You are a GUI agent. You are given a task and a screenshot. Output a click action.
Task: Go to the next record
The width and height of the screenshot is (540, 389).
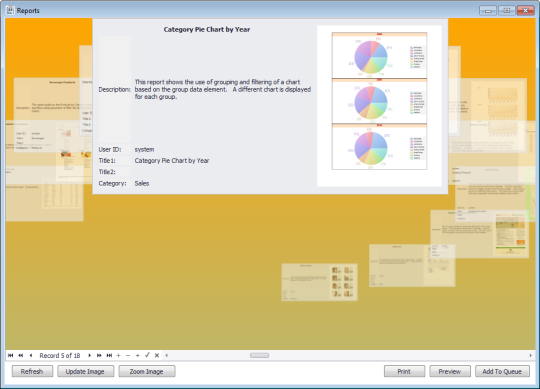[x=90, y=355]
